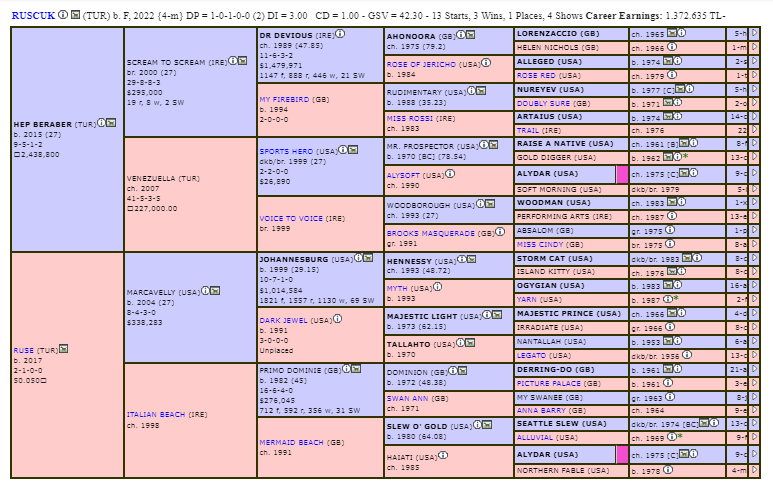Viewport: 773px width, 485px height.
Task: Click magenta swatch beside ALYDAR above SOFT MORNING
Action: [622, 174]
